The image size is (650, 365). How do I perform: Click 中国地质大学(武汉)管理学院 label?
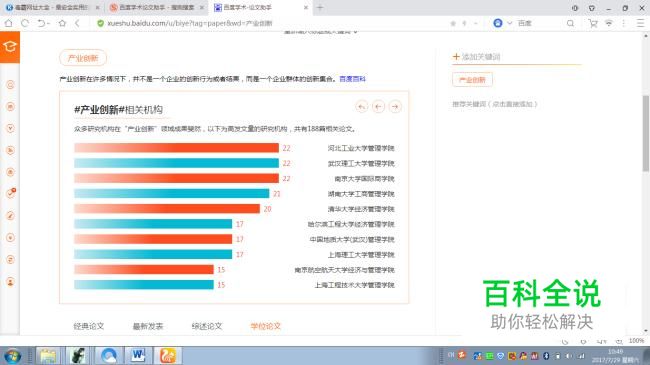(352, 240)
